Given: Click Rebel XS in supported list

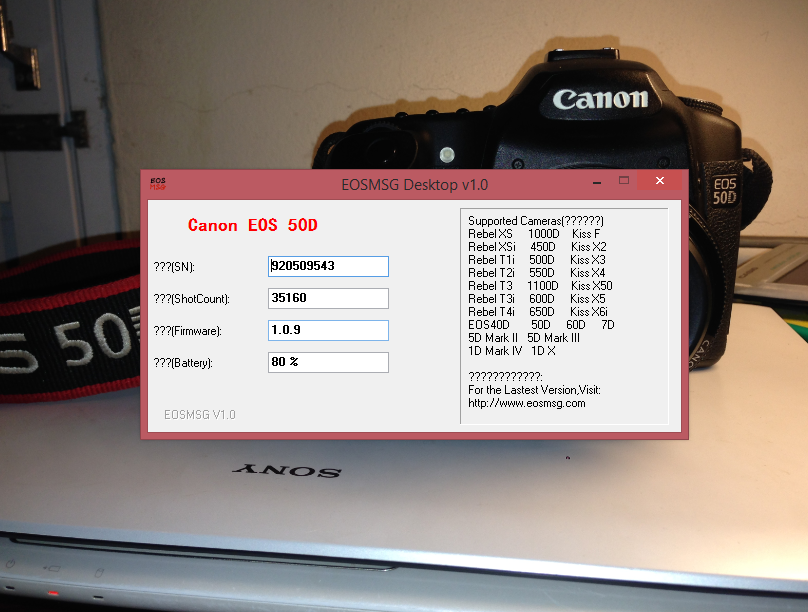Looking at the screenshot, I should (x=490, y=234).
